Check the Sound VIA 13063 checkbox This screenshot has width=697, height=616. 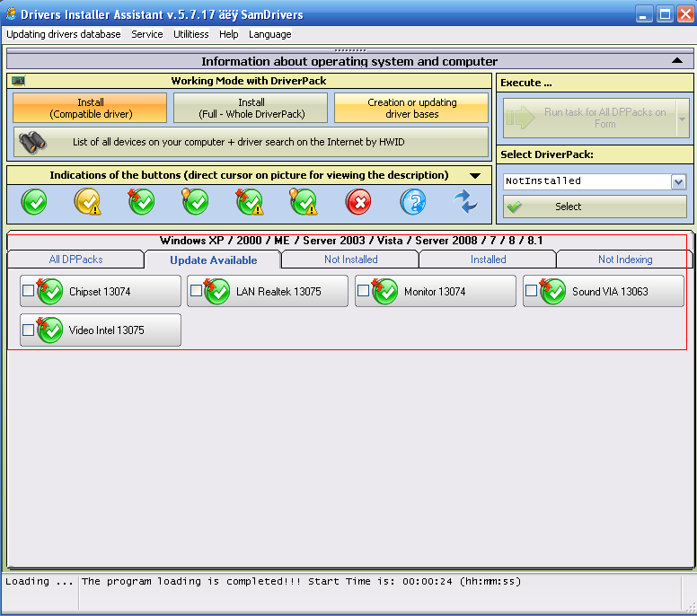pos(531,291)
